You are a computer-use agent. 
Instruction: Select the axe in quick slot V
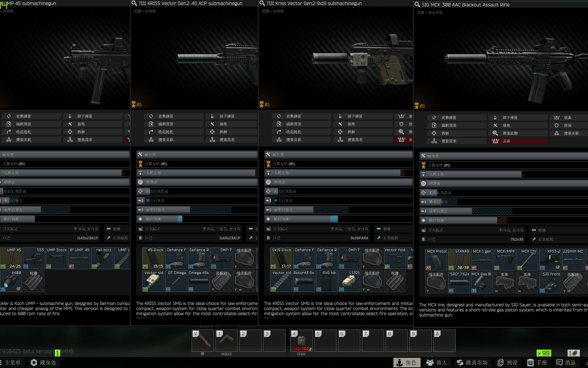(x=203, y=341)
